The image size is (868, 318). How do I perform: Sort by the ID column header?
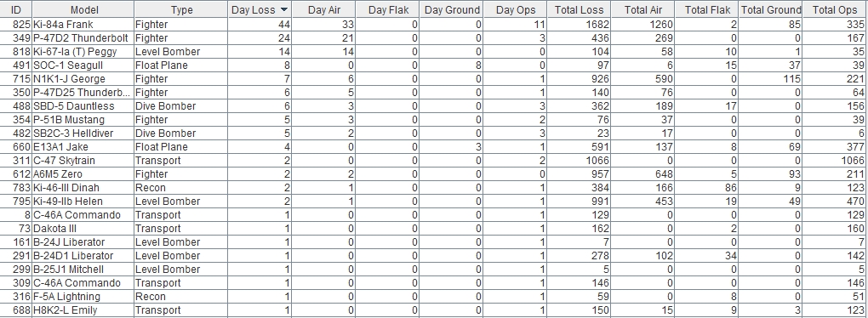click(16, 9)
